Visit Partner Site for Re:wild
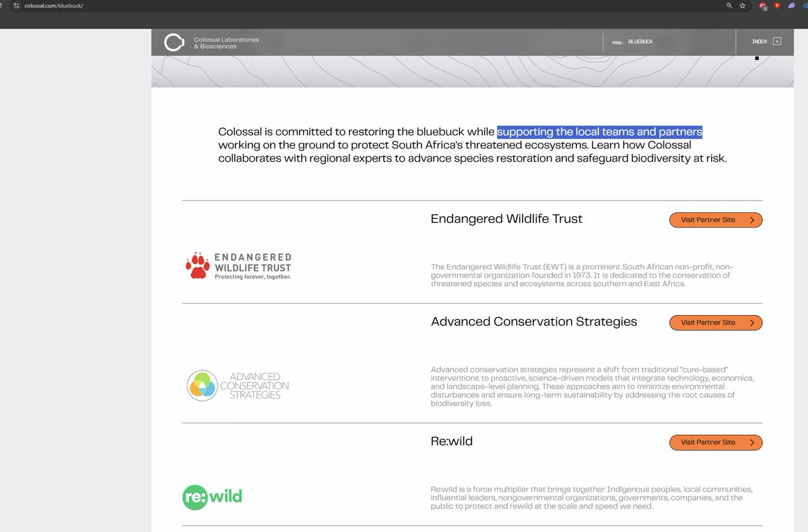808x532 pixels. click(716, 442)
